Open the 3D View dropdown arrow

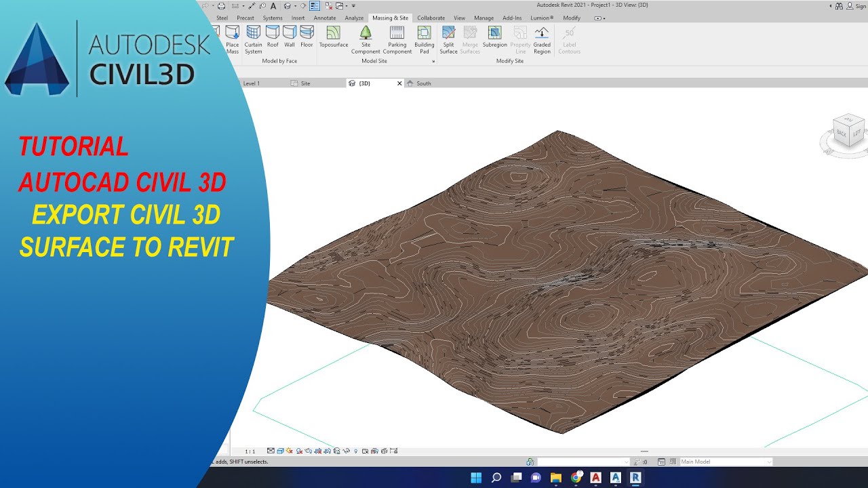[295, 5]
